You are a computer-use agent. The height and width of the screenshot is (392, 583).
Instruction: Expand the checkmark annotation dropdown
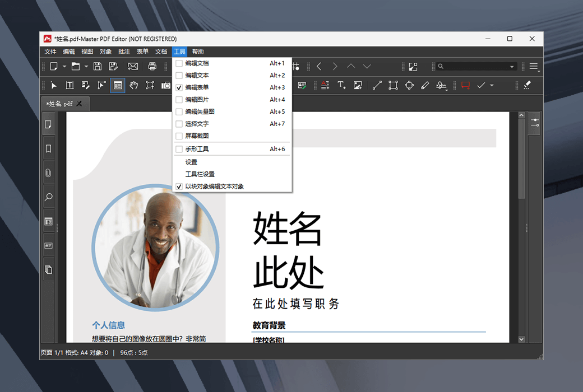pyautogui.click(x=491, y=85)
